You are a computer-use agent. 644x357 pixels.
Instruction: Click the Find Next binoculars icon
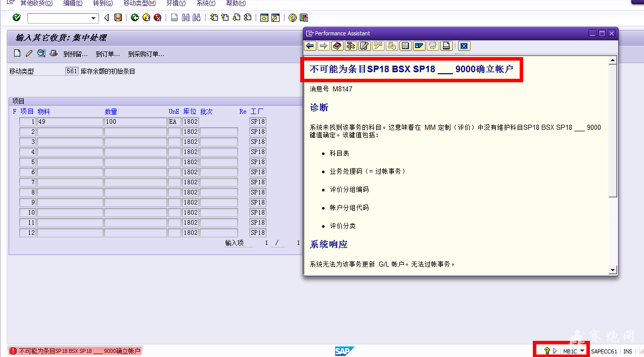coord(197,18)
